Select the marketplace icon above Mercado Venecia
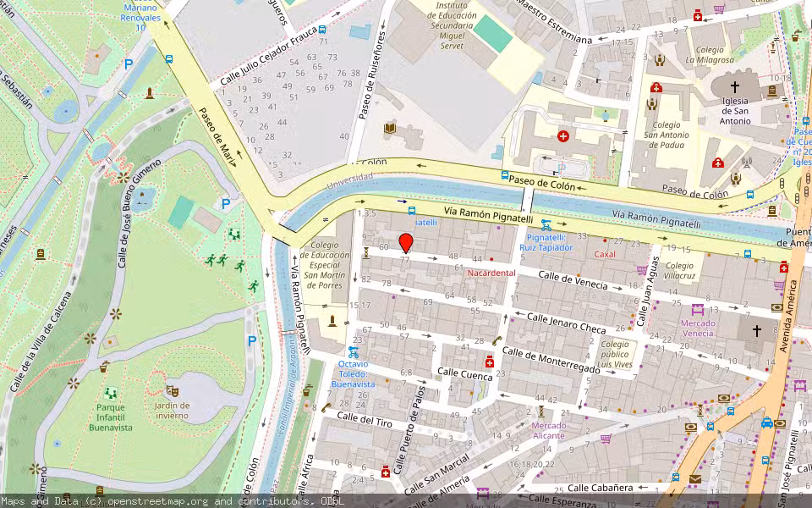This screenshot has width=812, height=508. coord(698,310)
